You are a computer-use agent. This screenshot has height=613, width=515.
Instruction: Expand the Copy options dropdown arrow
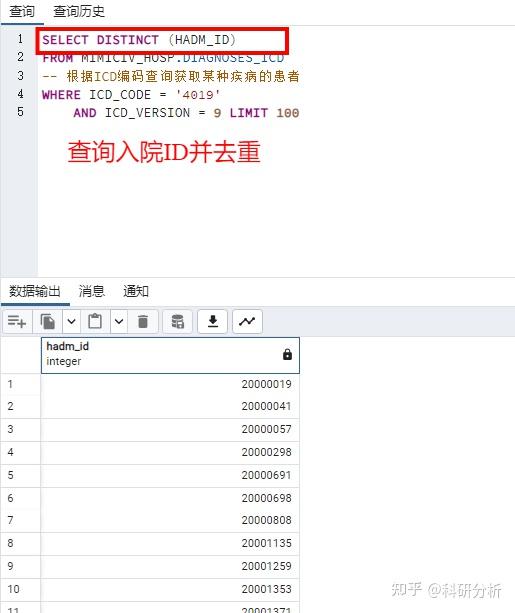pos(71,322)
